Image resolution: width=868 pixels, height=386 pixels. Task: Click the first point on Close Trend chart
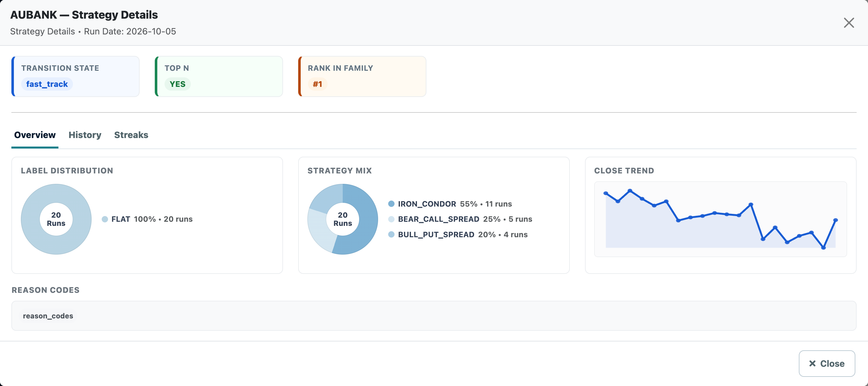pyautogui.click(x=606, y=193)
